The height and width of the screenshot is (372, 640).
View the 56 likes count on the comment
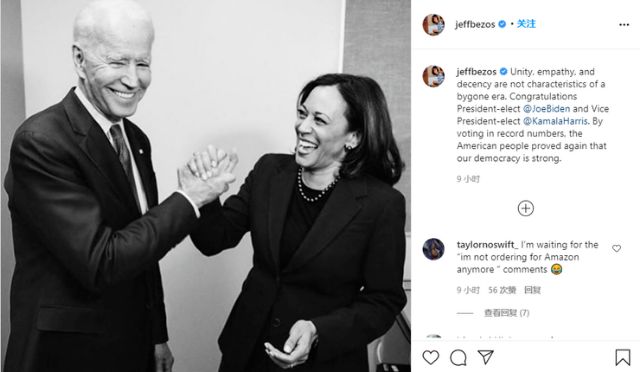[502, 290]
